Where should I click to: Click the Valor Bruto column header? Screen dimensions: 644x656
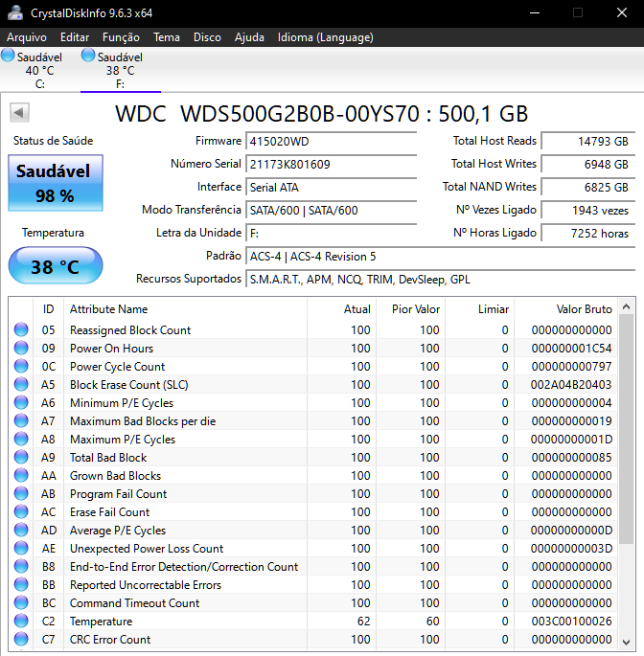pos(565,309)
